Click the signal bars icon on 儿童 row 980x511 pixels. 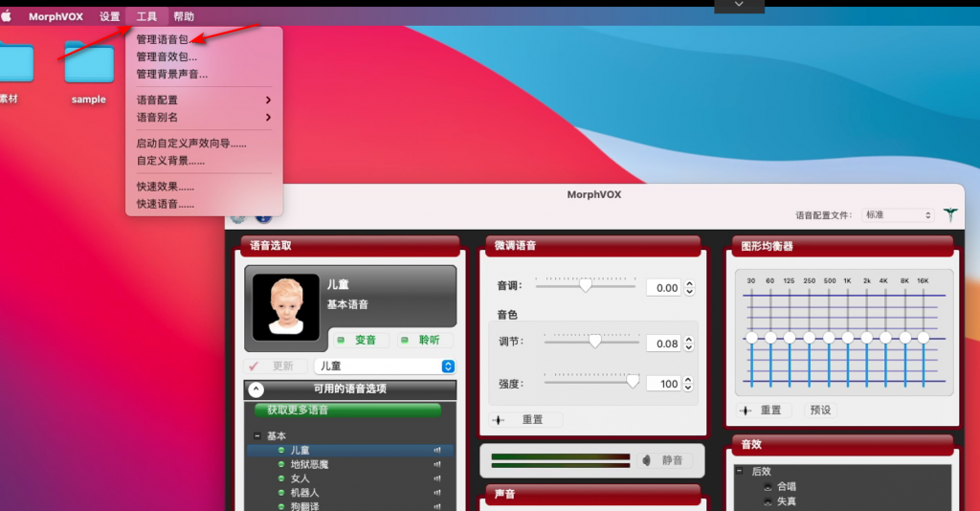(x=436, y=450)
